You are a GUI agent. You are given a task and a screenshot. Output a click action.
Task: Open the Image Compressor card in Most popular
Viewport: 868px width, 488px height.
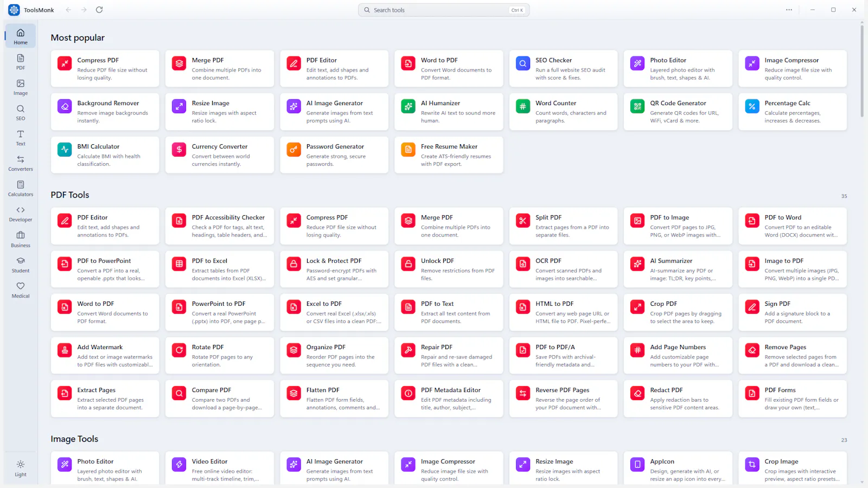click(793, 68)
